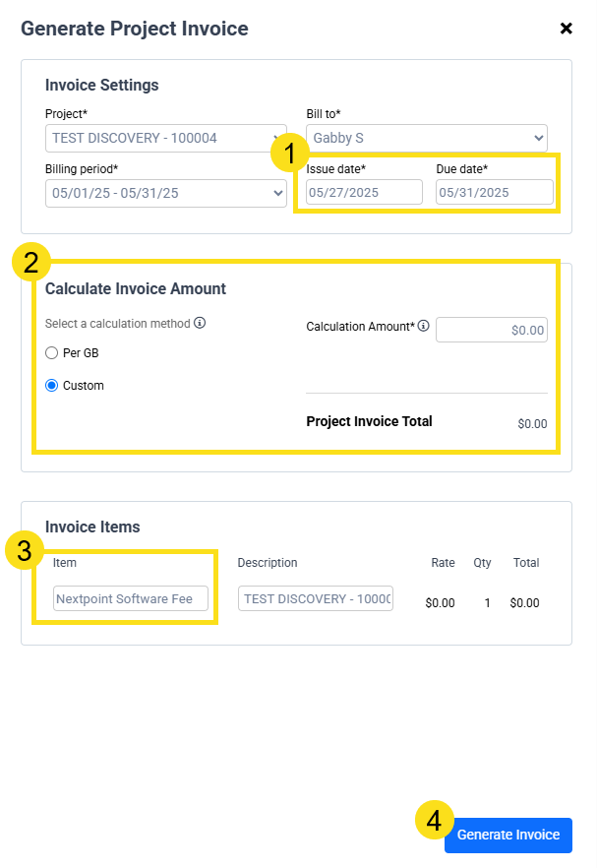Select the Custom calculation method

pyautogui.click(x=51, y=386)
